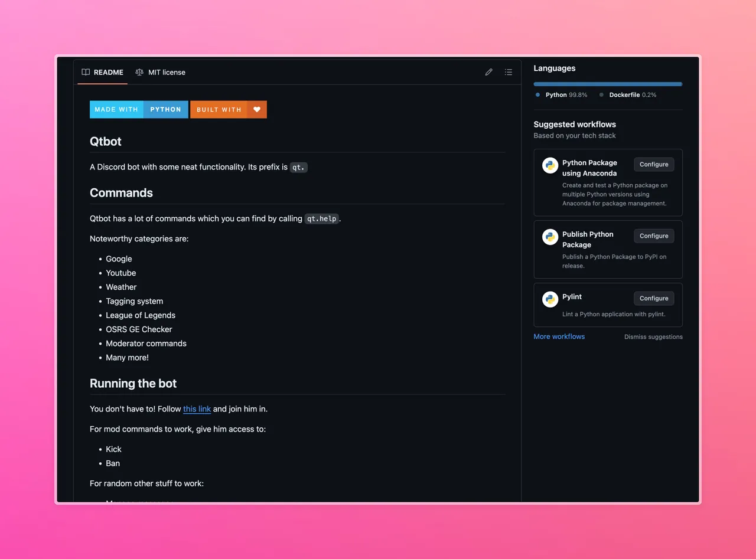Switch to the README tab
The image size is (756, 559).
point(103,72)
